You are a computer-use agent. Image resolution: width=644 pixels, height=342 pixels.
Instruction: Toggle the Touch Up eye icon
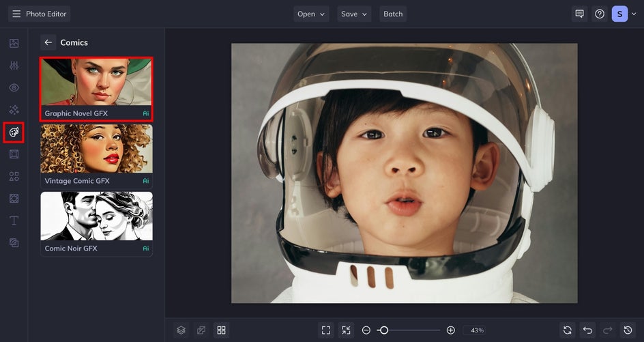click(x=14, y=87)
